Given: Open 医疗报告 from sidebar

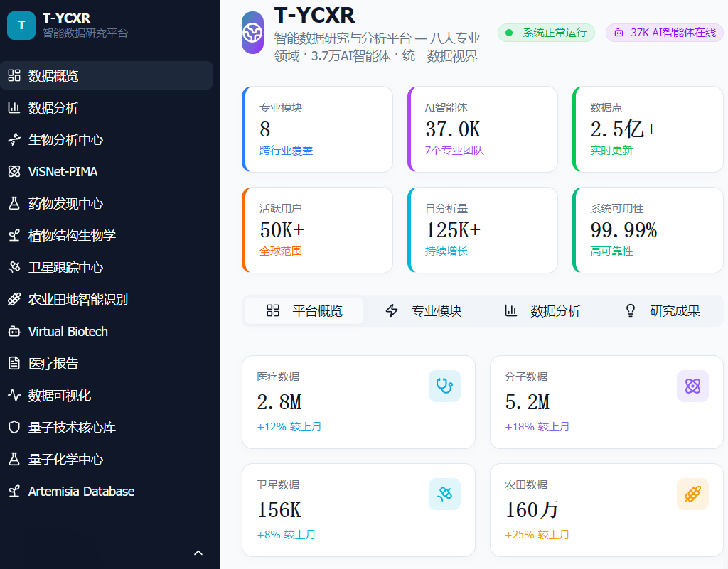Looking at the screenshot, I should (x=107, y=363).
